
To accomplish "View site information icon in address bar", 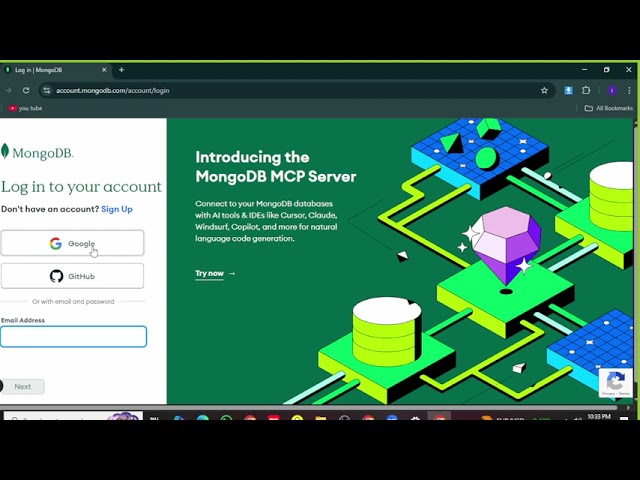I will click(x=47, y=90).
